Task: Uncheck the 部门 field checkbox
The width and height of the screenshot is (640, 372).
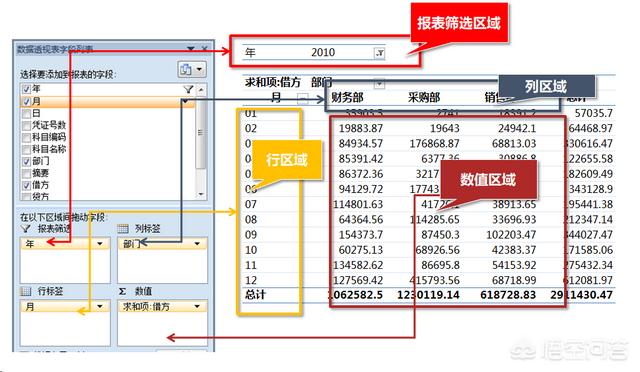Action: click(x=27, y=161)
